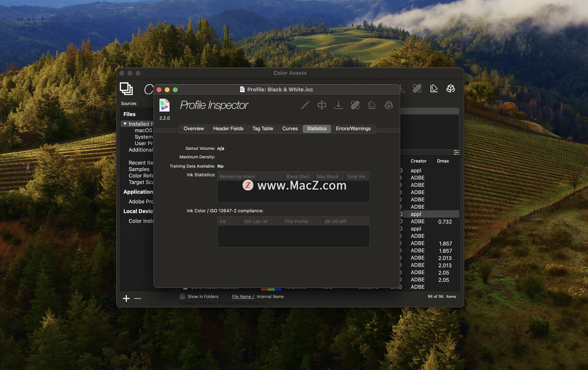
Task: Click the download arrow icon in Profile Inspector
Action: 338,105
